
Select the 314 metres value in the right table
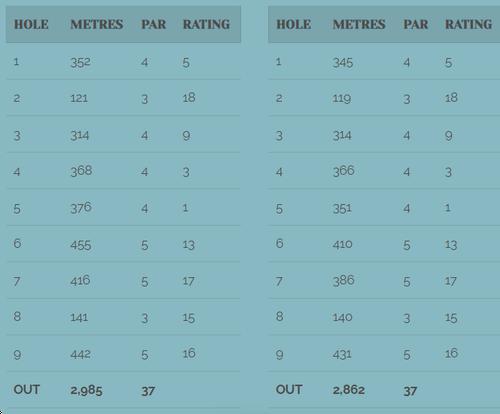[x=342, y=135]
